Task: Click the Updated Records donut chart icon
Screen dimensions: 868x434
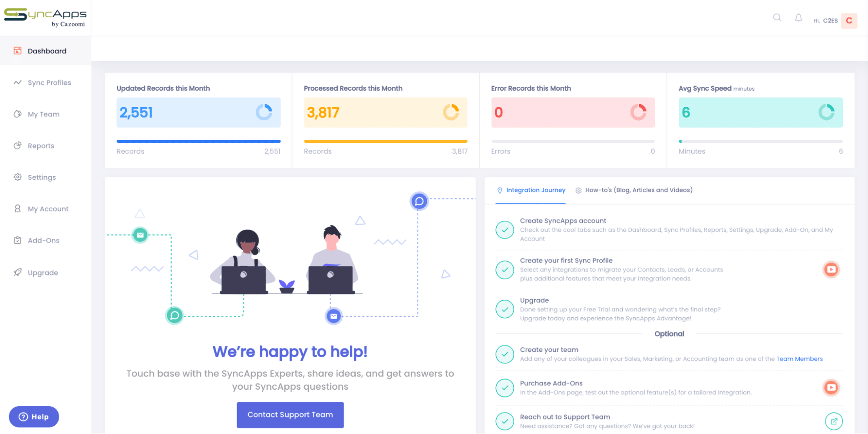Action: tap(264, 112)
